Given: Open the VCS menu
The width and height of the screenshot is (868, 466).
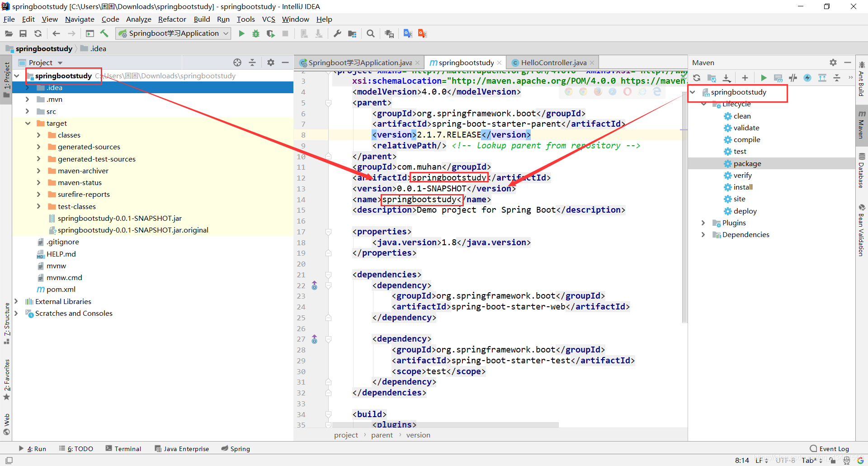Looking at the screenshot, I should 269,19.
